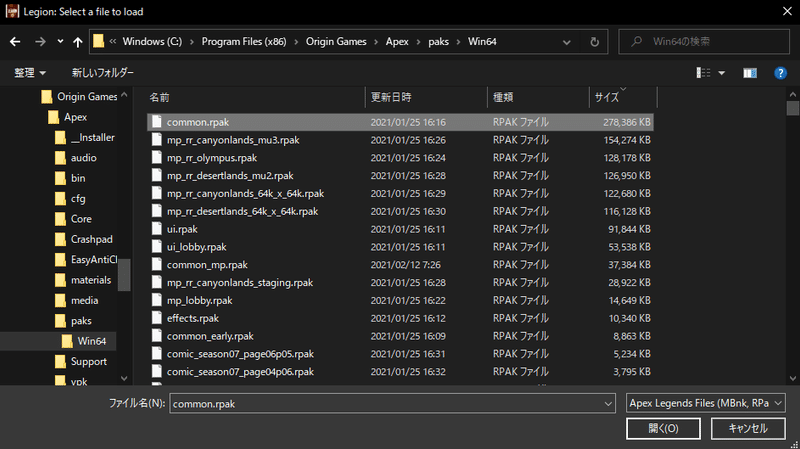Select the __Installer folder in tree
This screenshot has height=449, width=800.
coord(85,137)
